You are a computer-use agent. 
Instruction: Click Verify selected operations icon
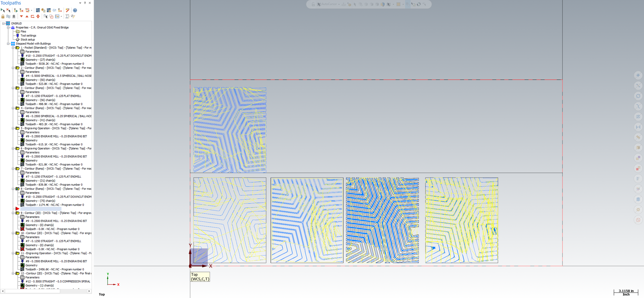point(43,10)
